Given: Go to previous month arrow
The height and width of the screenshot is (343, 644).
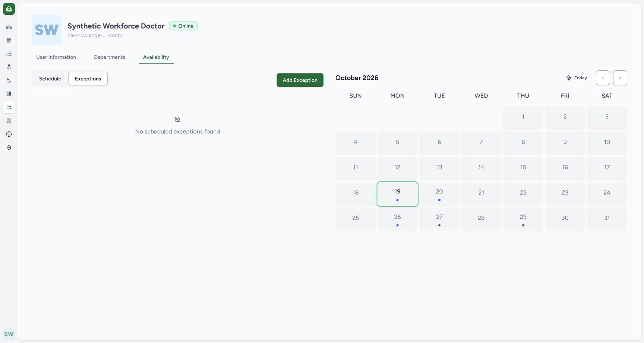Looking at the screenshot, I should click(x=603, y=78).
